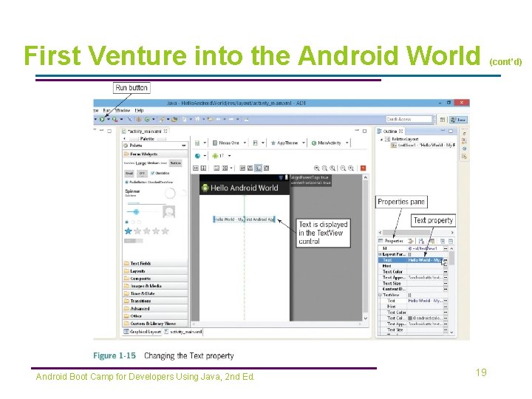Click the Text Size row below Text Appearance
532x399 pixels.
[x=412, y=283]
